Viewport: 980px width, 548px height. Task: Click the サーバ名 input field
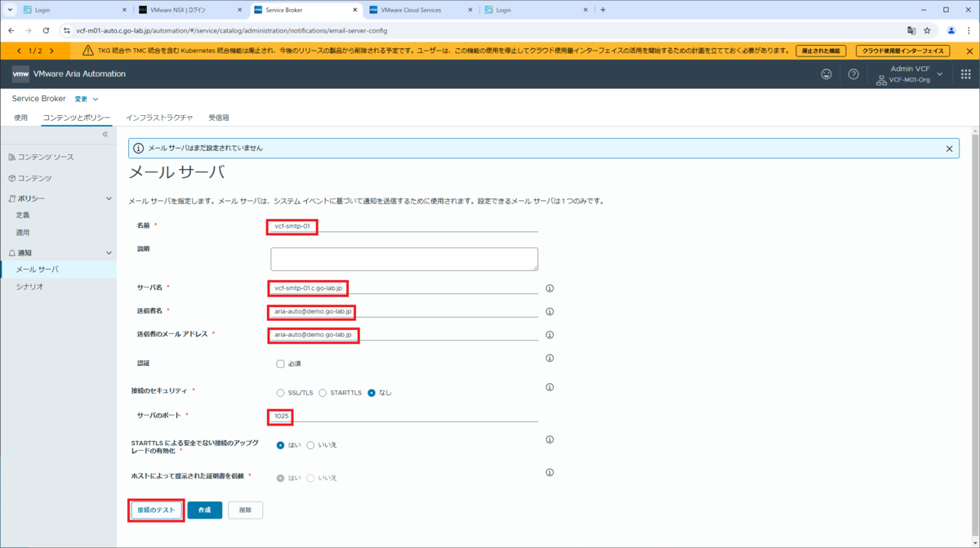point(404,288)
